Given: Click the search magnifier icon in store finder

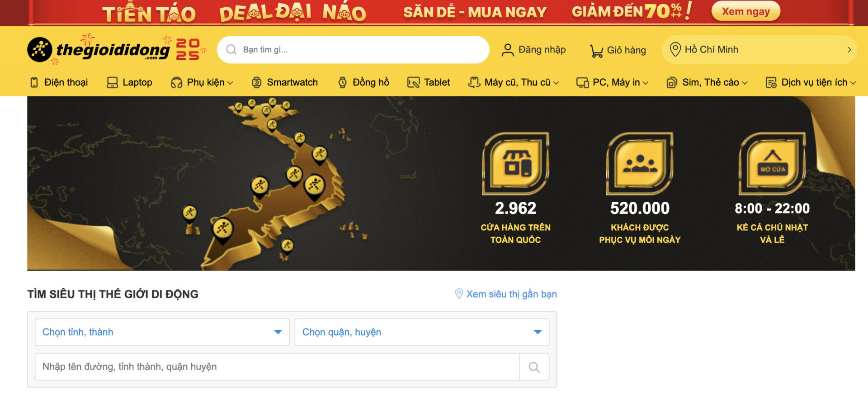Looking at the screenshot, I should point(534,367).
